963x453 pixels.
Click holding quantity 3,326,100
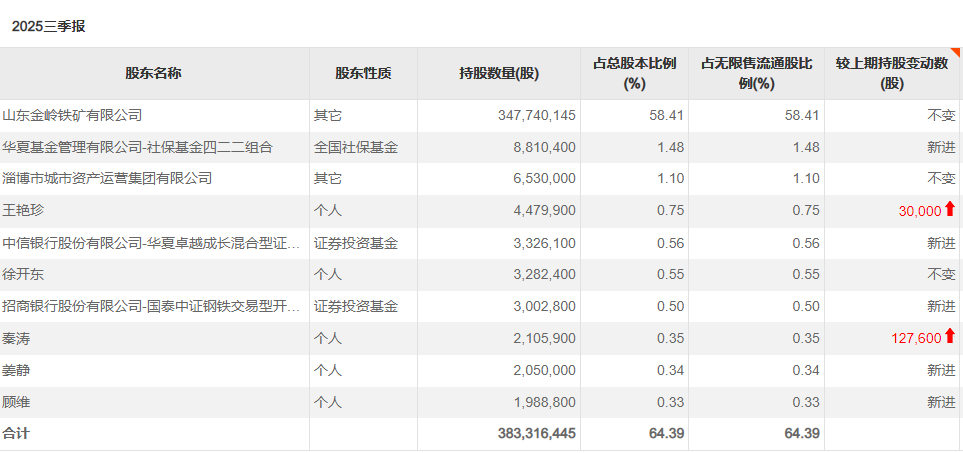[545, 243]
